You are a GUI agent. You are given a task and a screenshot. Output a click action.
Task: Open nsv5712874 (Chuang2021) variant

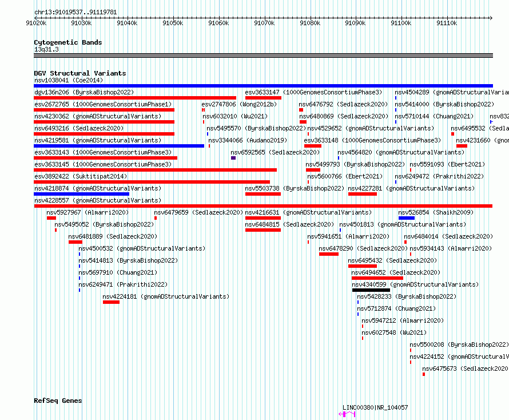[396, 308]
